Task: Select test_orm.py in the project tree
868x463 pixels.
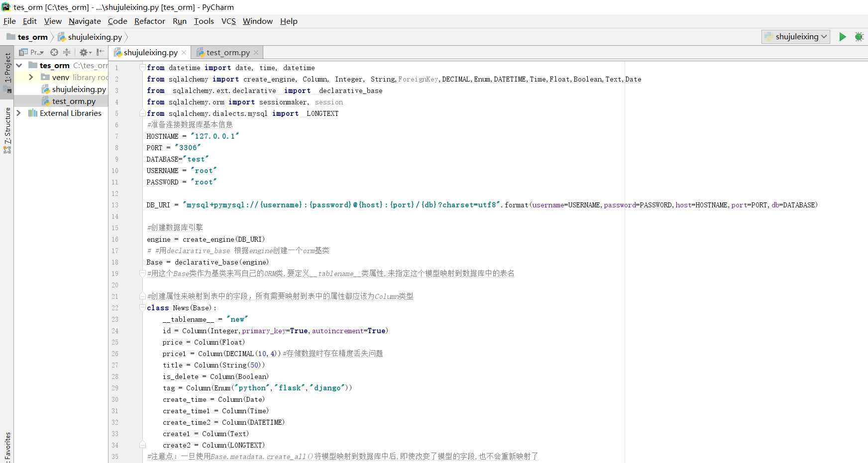Action: click(x=74, y=101)
